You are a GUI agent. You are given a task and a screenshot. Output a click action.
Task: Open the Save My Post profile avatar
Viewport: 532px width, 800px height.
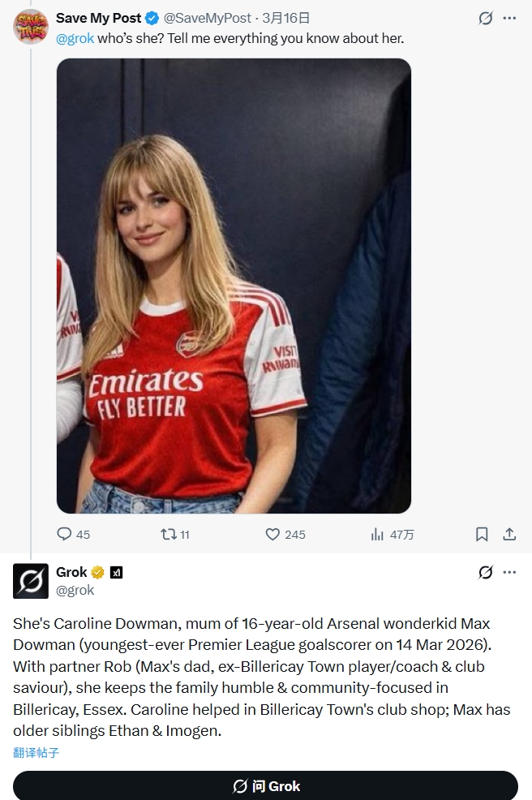click(x=31, y=26)
